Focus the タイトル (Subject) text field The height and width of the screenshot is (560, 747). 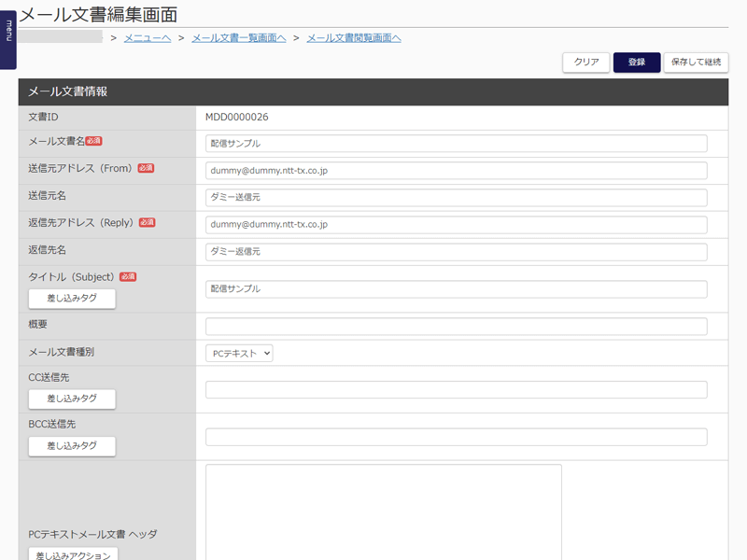[x=456, y=289]
